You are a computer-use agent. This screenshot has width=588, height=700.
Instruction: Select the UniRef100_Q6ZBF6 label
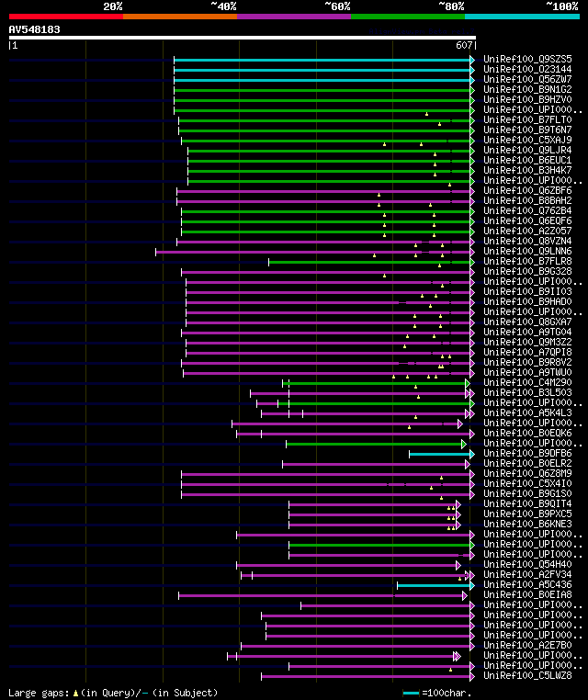527,190
